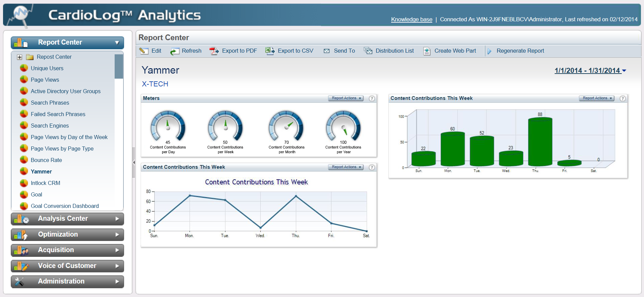Image resolution: width=644 pixels, height=297 pixels.
Task: Click the report tree scrollbar thumb
Action: pyautogui.click(x=119, y=66)
